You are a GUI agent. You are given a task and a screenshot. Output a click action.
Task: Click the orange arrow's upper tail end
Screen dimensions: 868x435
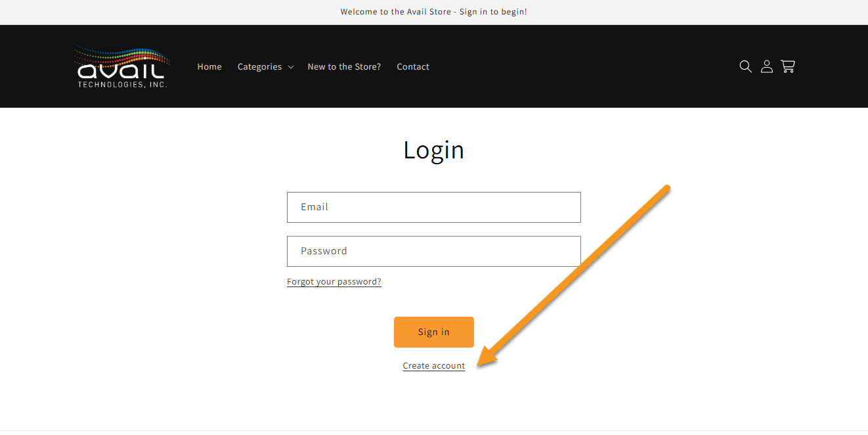pos(666,189)
